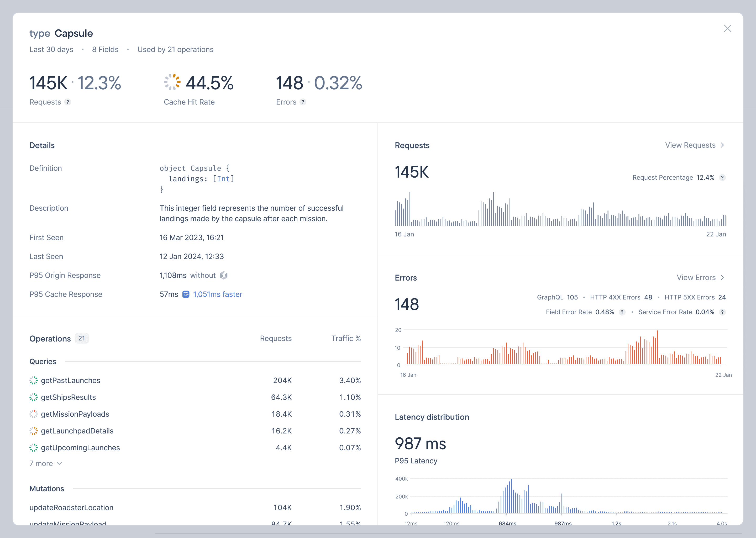Screen dimensions: 756x538
Task: Sort by Traffic % column header
Action: [x=346, y=338]
